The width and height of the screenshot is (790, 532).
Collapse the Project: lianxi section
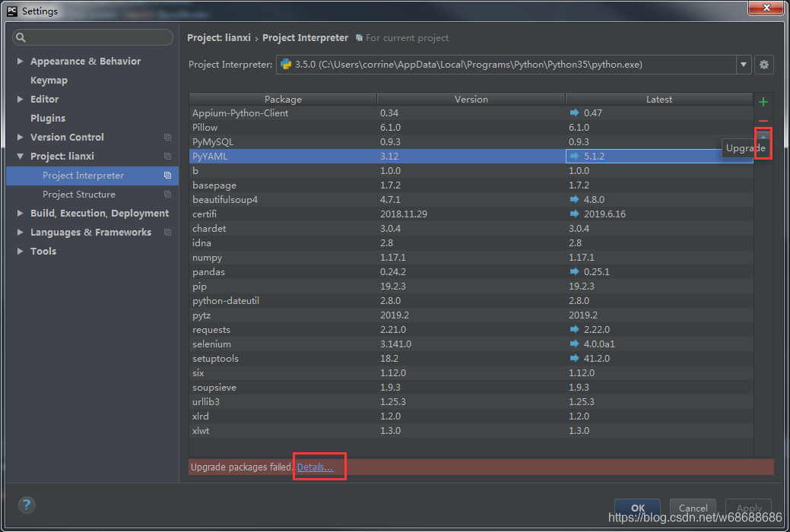click(x=20, y=156)
